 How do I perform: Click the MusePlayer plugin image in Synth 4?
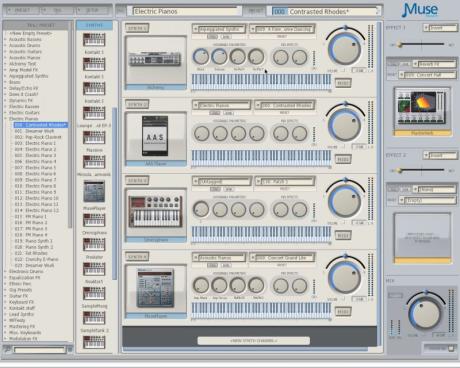[x=155, y=288]
